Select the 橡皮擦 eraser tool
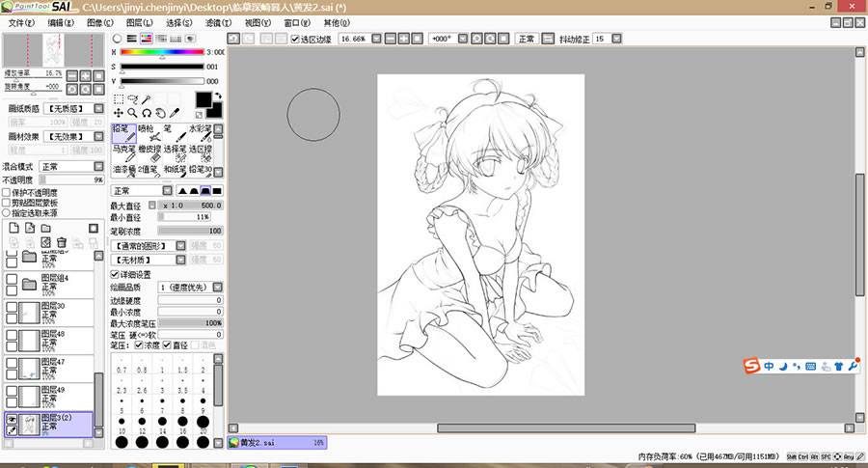The image size is (868, 468). (149, 153)
